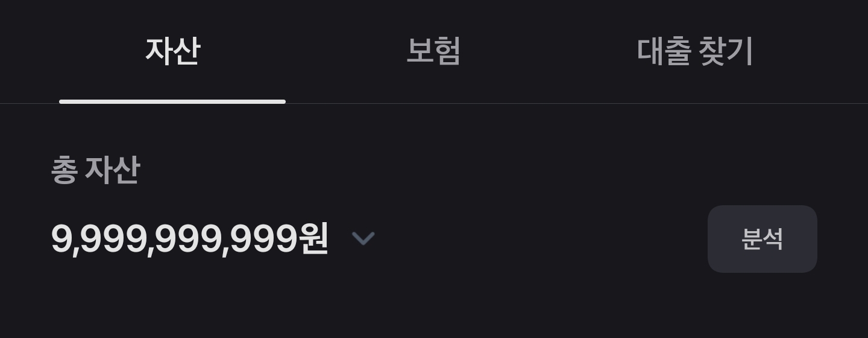Select the 자산 tab

tap(172, 51)
